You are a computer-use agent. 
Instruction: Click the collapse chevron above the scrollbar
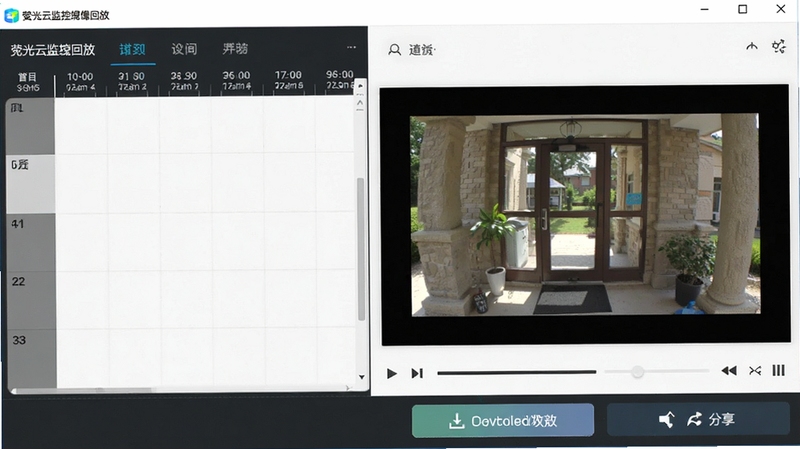pos(360,103)
